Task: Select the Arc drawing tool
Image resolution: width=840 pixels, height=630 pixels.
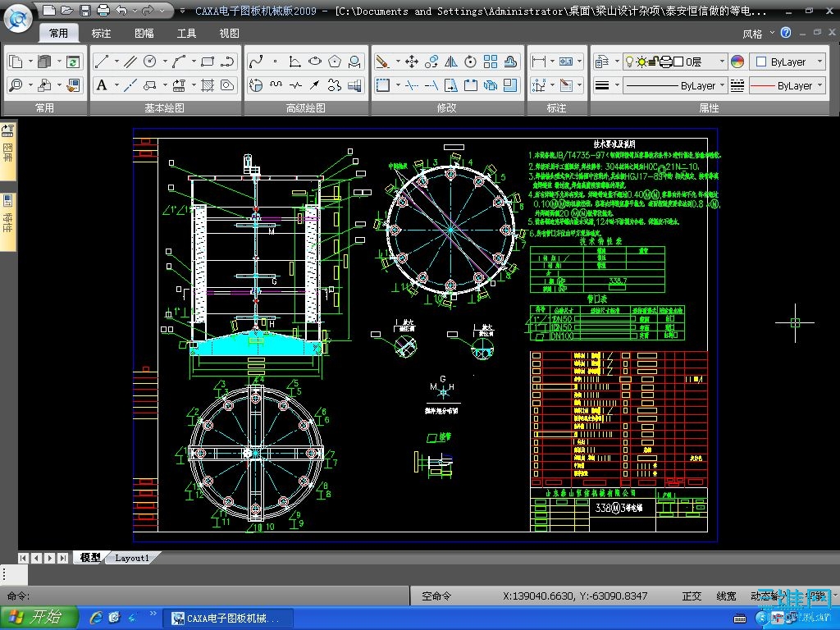Action: [179, 62]
